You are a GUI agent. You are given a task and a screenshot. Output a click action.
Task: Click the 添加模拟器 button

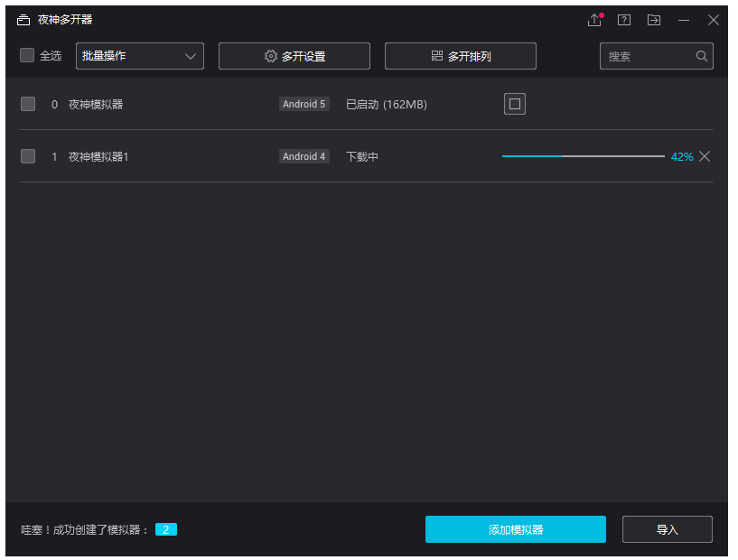[x=515, y=529]
